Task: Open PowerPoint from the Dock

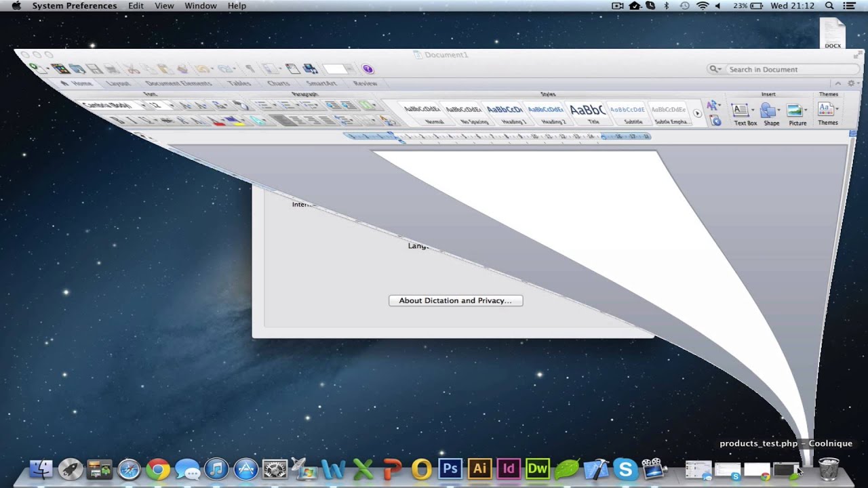Action: pos(392,468)
